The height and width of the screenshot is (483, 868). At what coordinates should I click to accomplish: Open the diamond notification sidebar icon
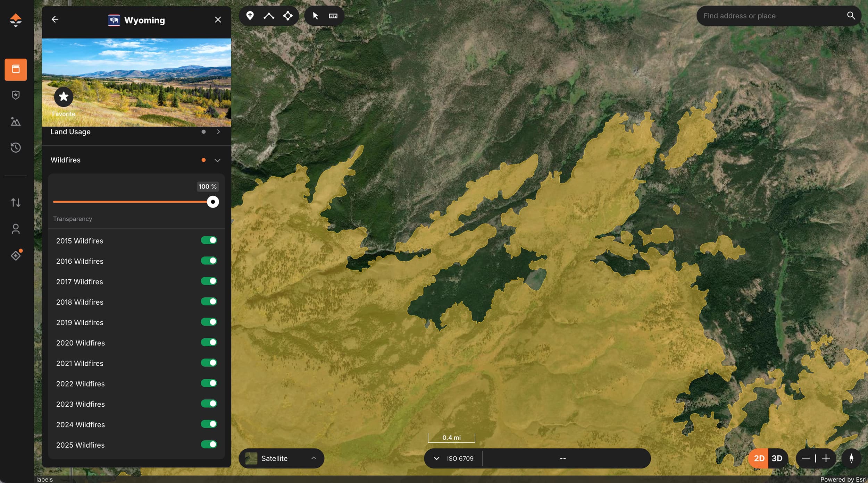[x=16, y=255]
